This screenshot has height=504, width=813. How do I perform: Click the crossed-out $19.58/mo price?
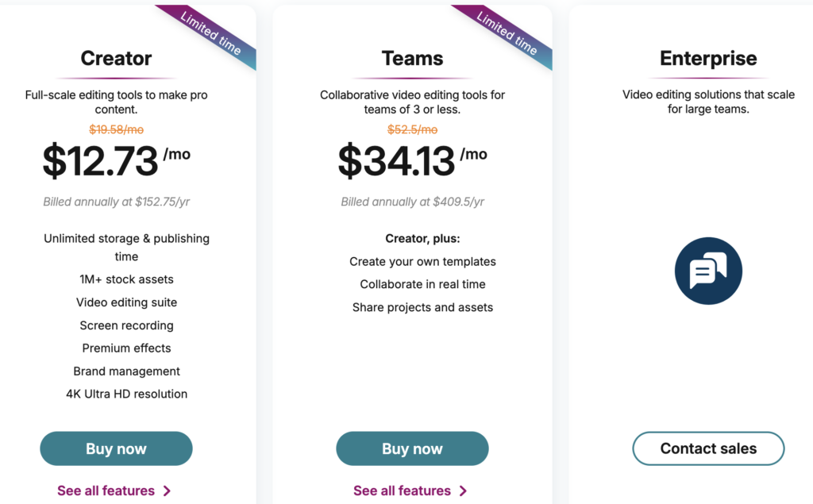point(116,129)
